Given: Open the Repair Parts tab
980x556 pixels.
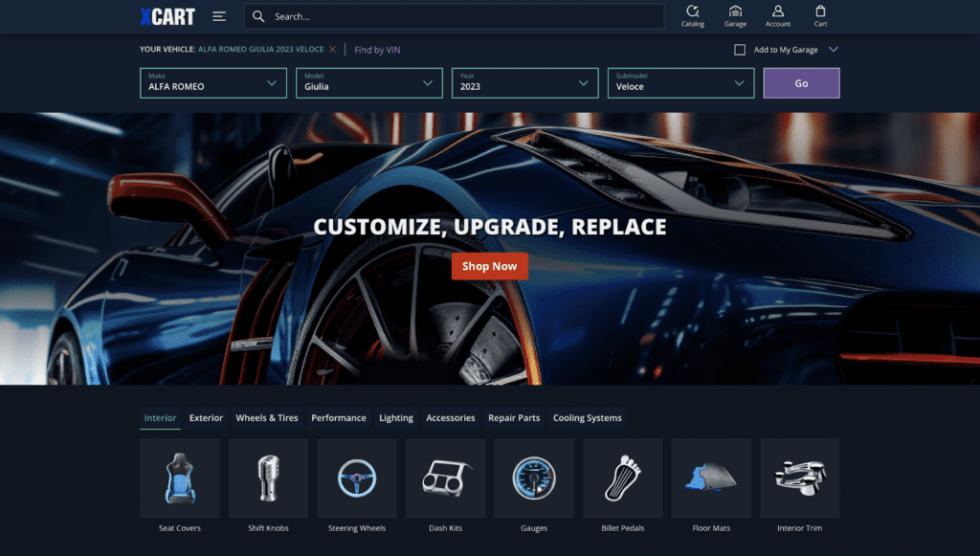Looking at the screenshot, I should pyautogui.click(x=514, y=418).
